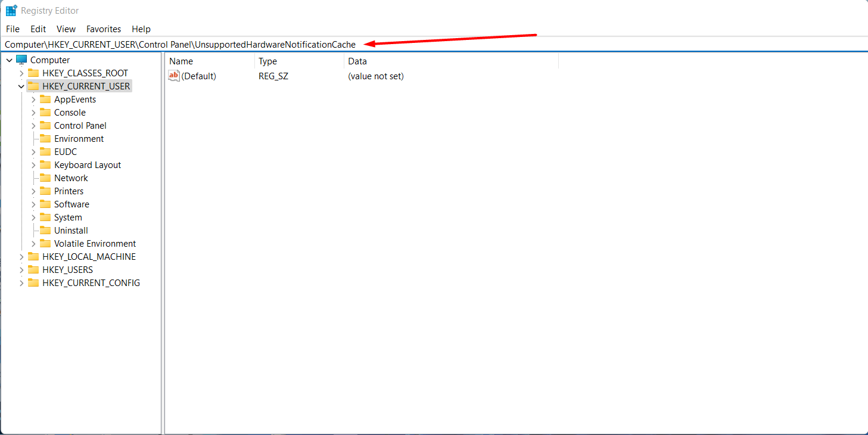This screenshot has width=868, height=435.
Task: Expand the Control Panel key chevron
Action: pyautogui.click(x=33, y=126)
